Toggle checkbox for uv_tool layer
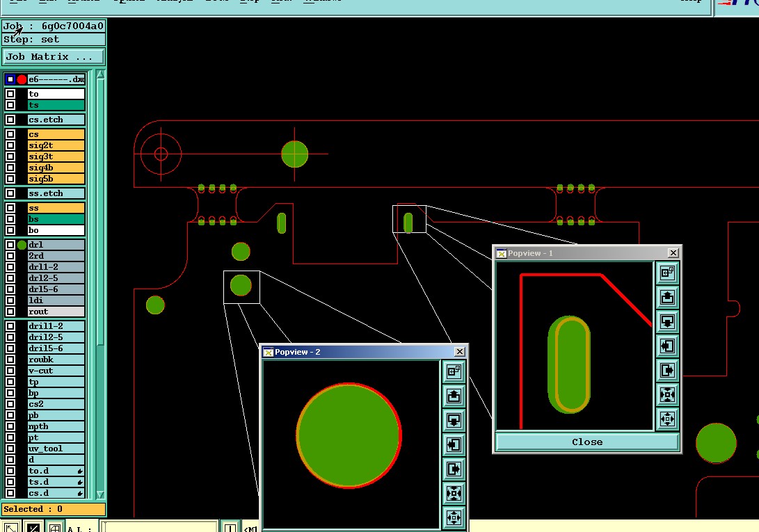The width and height of the screenshot is (759, 532). [10, 449]
